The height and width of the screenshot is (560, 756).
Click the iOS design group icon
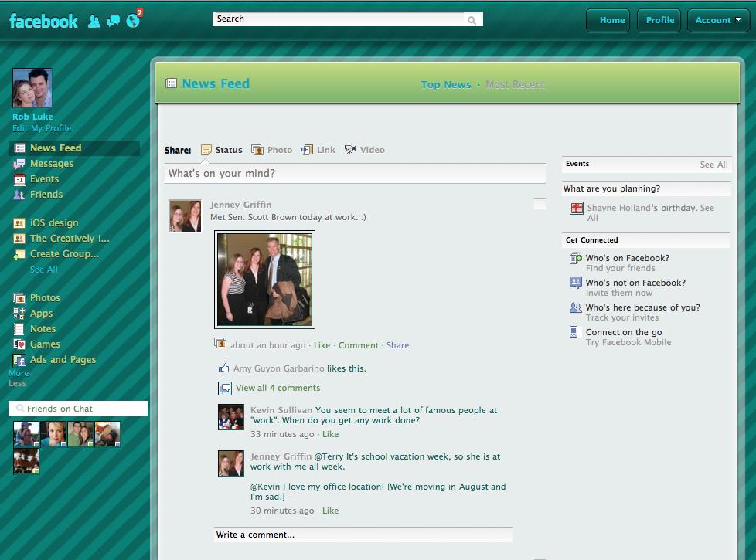tap(19, 223)
